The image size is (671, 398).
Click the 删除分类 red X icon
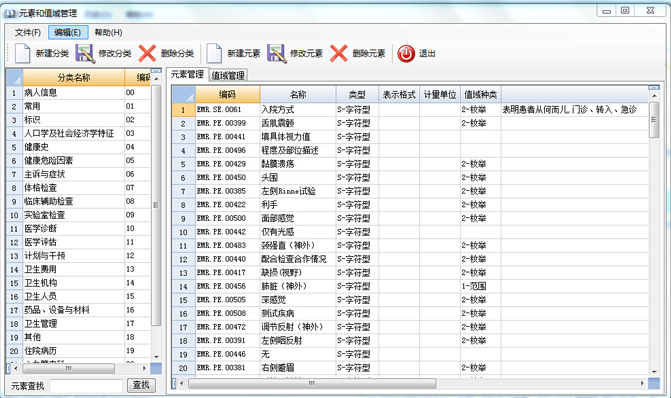(147, 53)
